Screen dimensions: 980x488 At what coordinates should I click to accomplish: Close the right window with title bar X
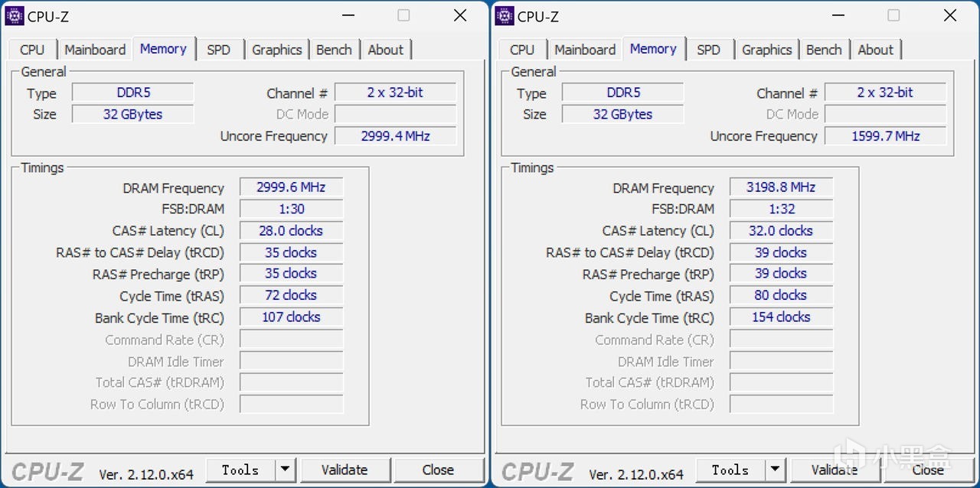(950, 15)
